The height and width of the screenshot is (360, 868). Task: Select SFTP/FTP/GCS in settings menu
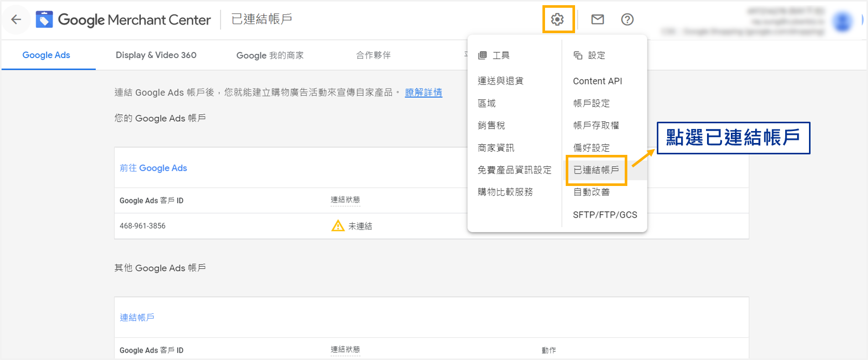[x=605, y=214]
